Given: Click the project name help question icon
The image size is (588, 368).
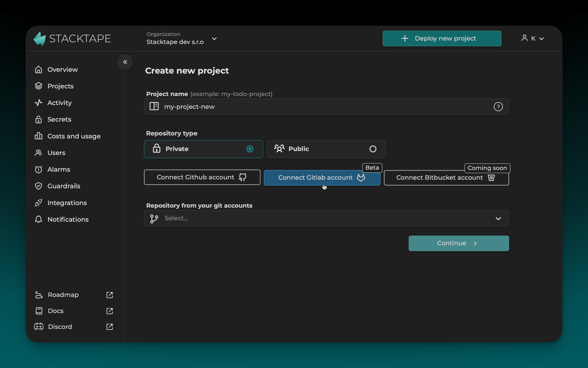Looking at the screenshot, I should [498, 107].
